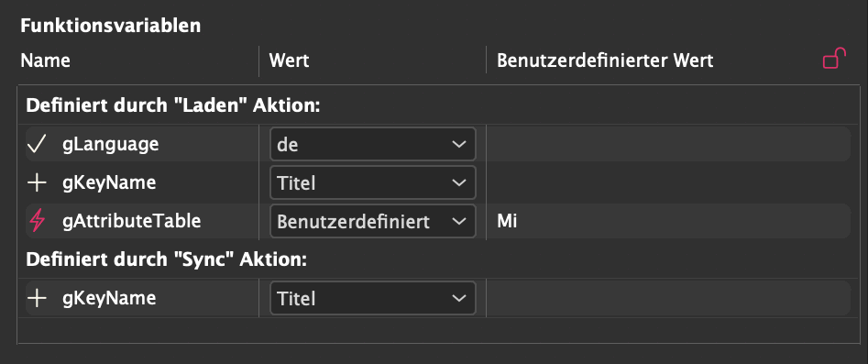Select the gLanguage variable row name
The width and height of the screenshot is (868, 364).
[111, 144]
